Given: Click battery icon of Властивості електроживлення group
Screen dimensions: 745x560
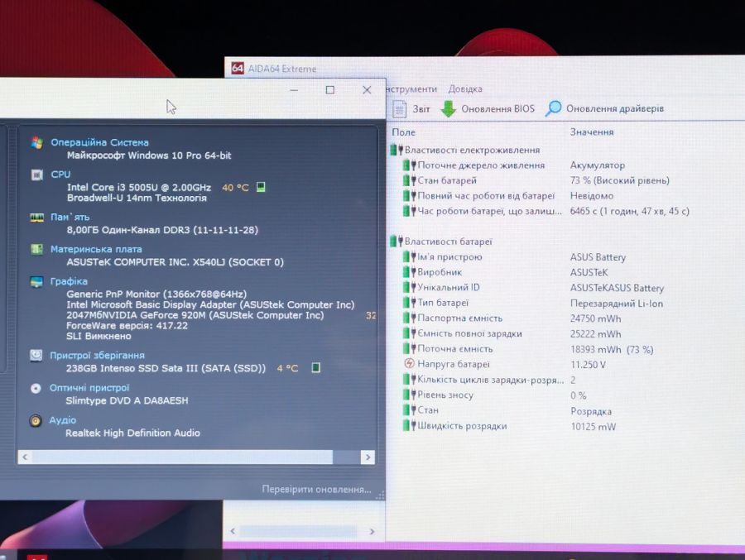Looking at the screenshot, I should pos(397,150).
